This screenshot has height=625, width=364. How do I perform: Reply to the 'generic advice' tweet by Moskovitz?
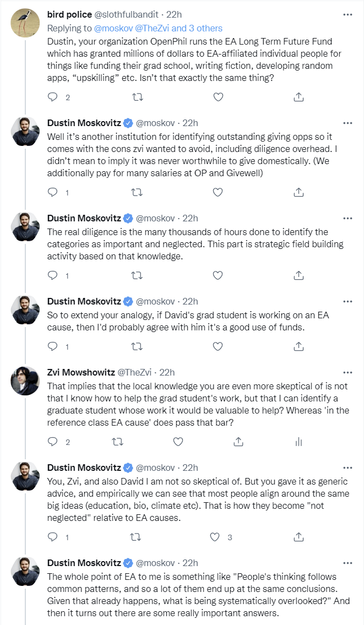pyautogui.click(x=53, y=537)
